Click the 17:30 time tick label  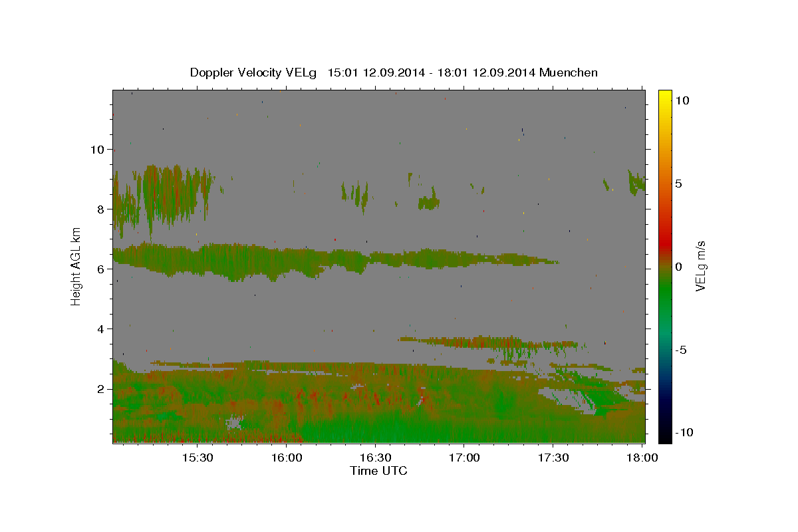553,458
